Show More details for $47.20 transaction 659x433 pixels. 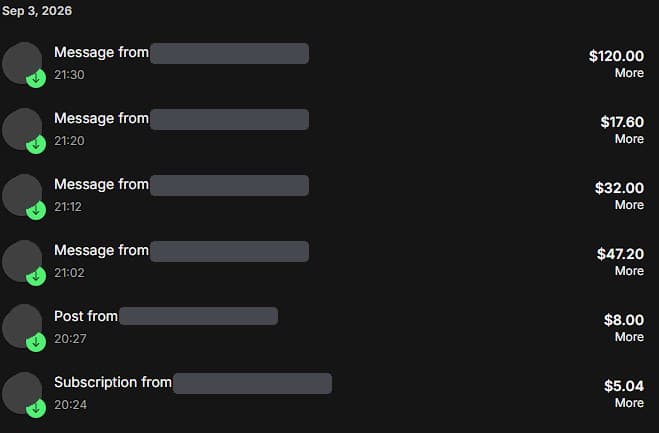629,271
